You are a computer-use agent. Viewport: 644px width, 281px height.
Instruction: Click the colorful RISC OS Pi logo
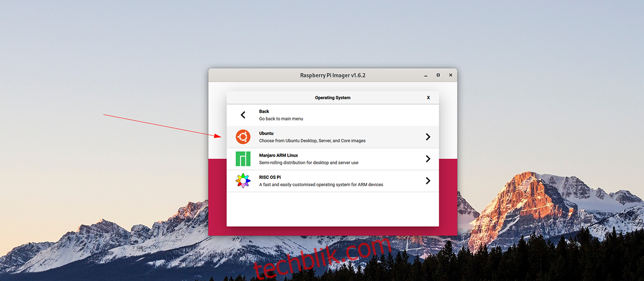click(243, 181)
